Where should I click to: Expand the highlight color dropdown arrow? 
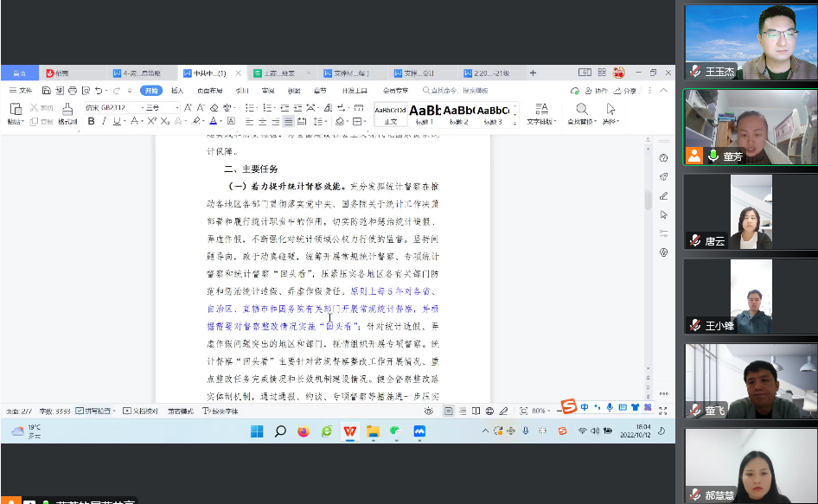[204, 122]
